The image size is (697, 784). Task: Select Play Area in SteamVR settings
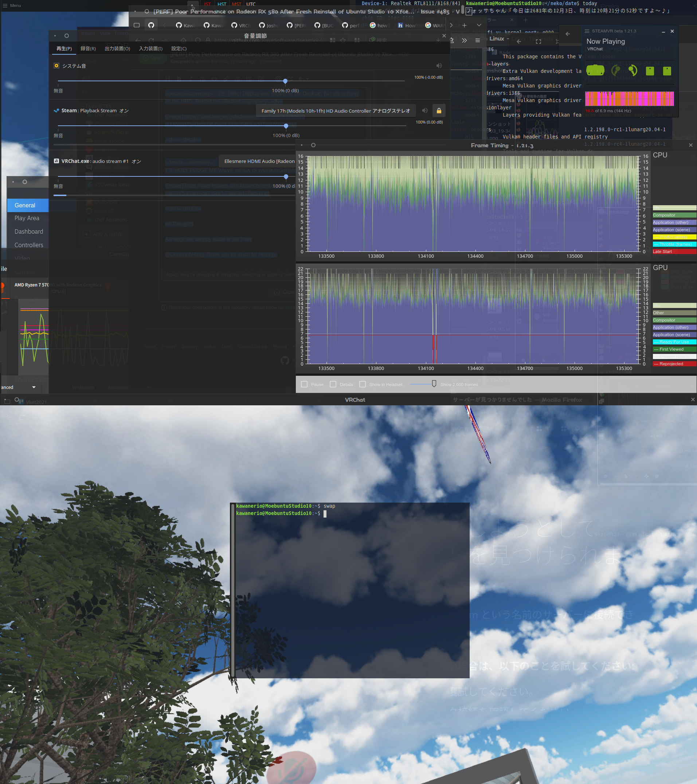pyautogui.click(x=28, y=218)
